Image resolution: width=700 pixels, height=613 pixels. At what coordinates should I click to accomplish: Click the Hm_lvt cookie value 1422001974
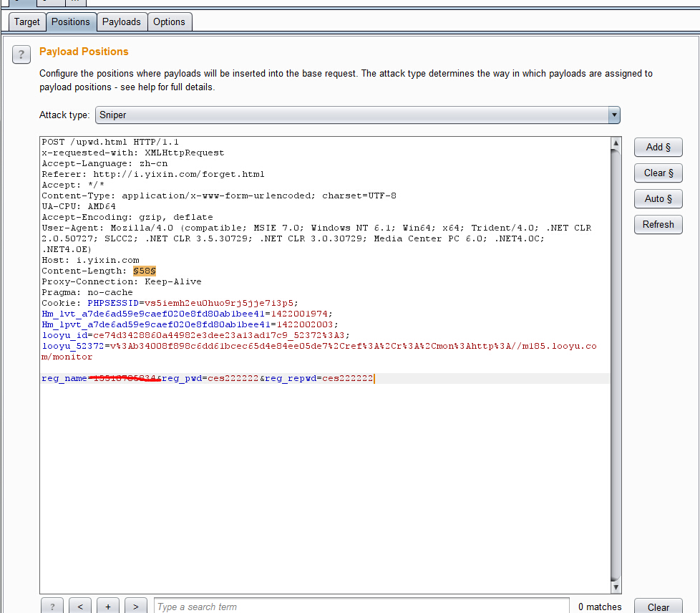coord(299,314)
